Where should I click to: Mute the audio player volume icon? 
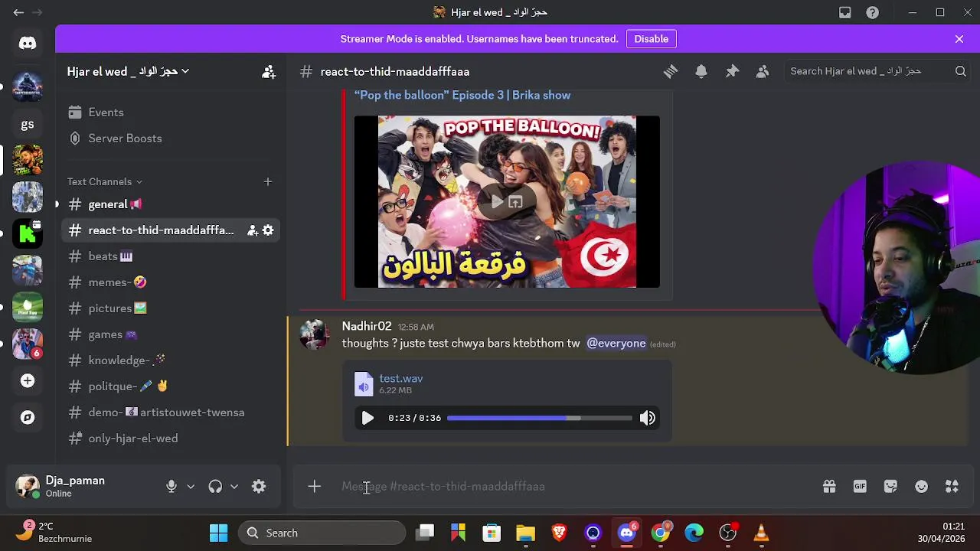point(648,418)
